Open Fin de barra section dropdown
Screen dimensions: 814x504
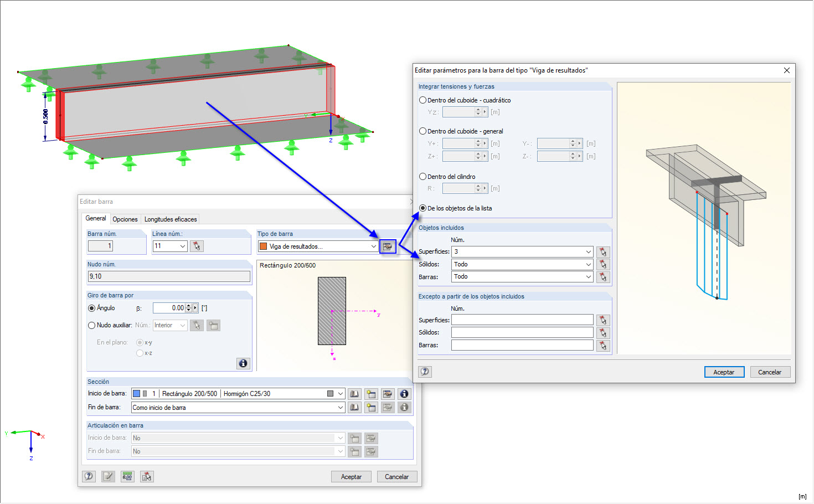341,407
